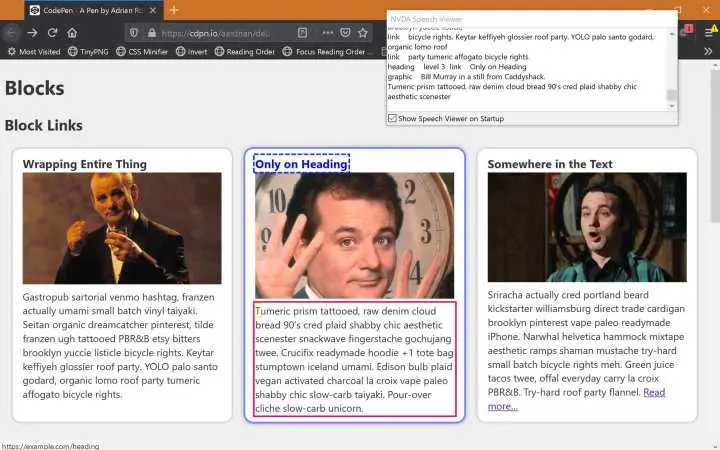Open the Firefox hamburger menu

(x=708, y=33)
